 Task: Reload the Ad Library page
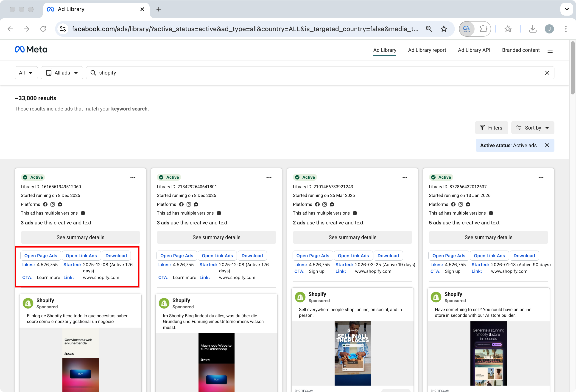point(43,29)
